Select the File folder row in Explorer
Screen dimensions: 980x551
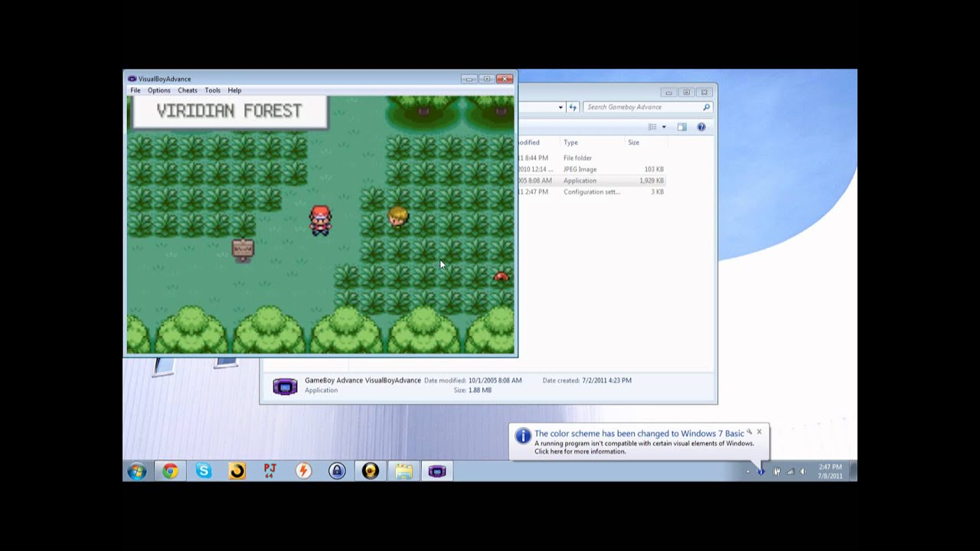(592, 158)
